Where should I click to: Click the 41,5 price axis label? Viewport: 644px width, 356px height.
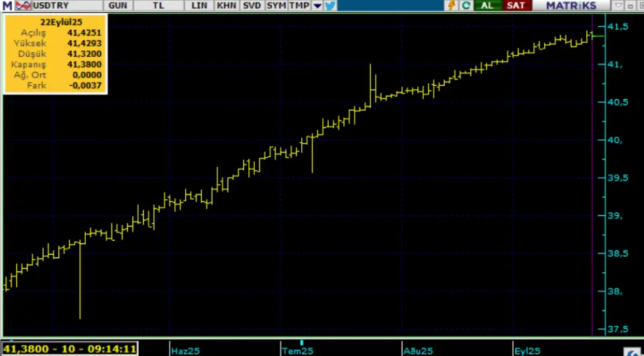pos(618,26)
